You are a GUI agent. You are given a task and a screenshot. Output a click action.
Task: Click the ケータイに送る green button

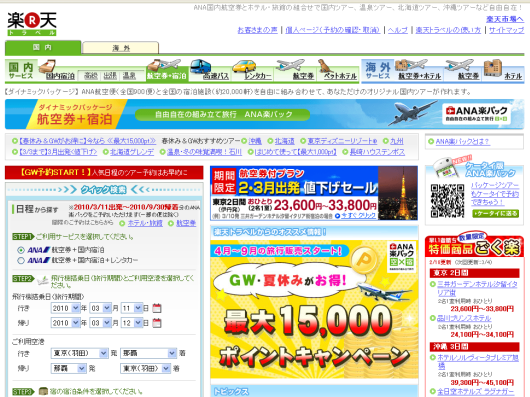[x=495, y=214]
